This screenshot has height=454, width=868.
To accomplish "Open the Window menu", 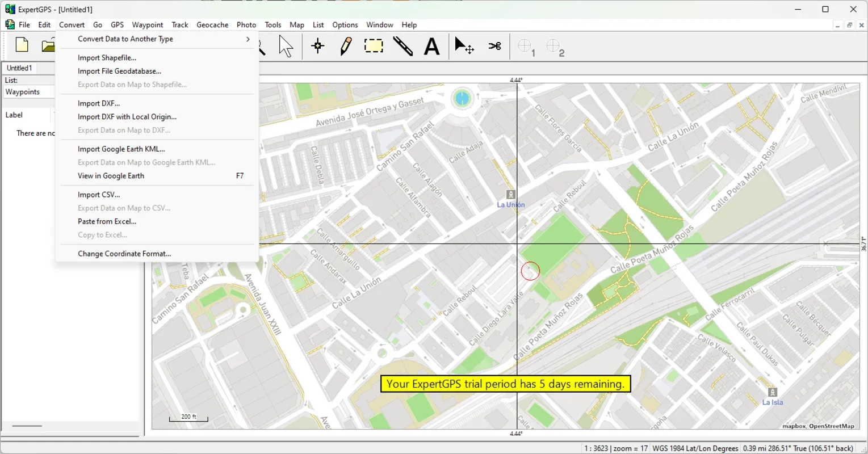I will click(380, 25).
